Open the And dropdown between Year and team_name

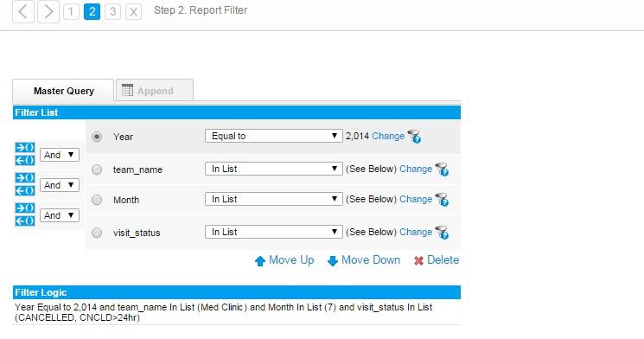(60, 155)
